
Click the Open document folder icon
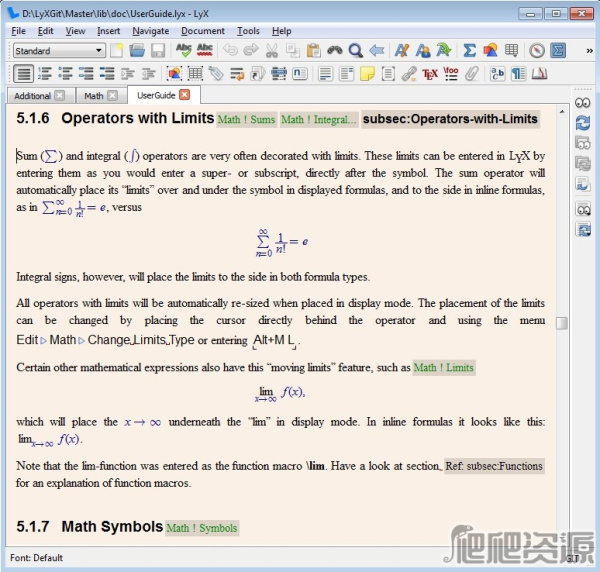[x=138, y=50]
